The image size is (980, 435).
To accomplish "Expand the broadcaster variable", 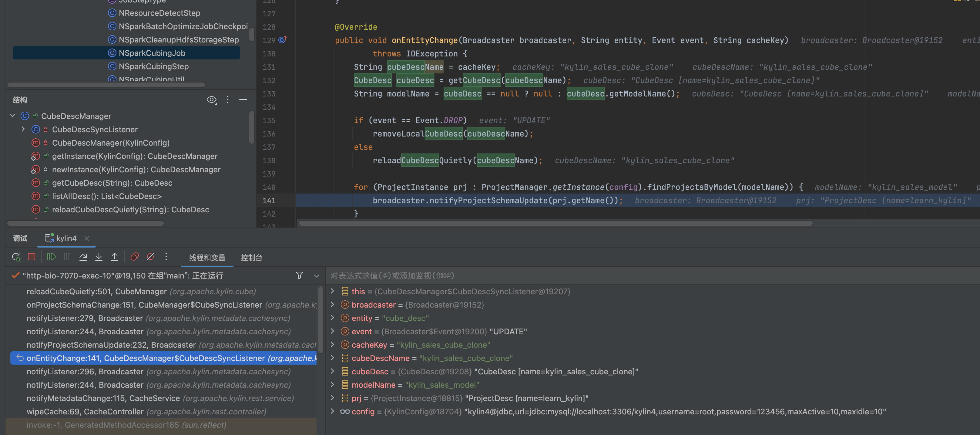I will point(333,305).
